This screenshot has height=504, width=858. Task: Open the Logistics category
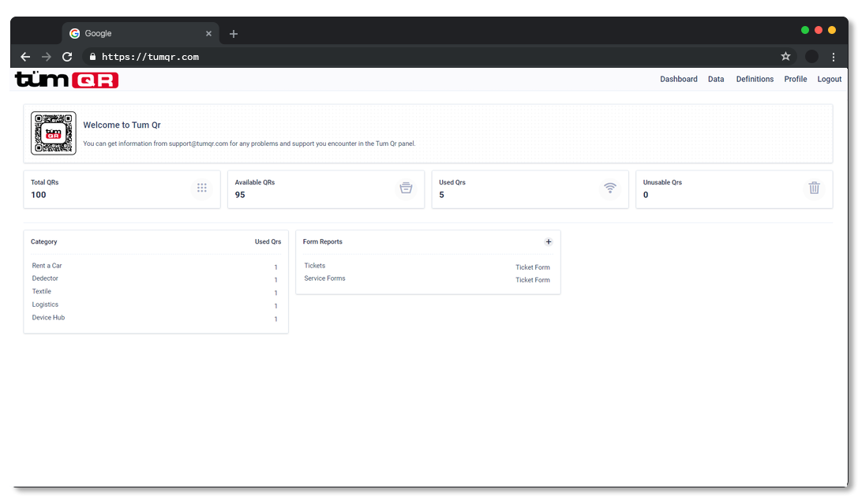click(45, 304)
